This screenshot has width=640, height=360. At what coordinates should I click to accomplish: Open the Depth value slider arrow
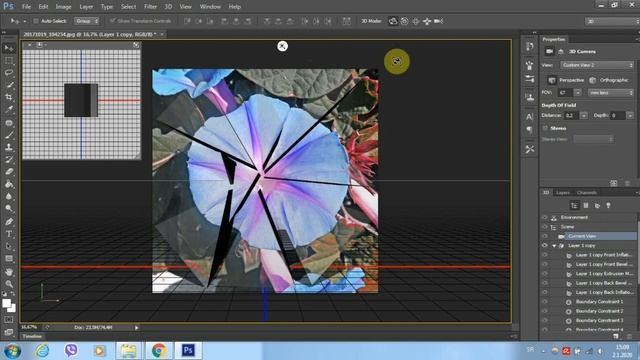click(x=630, y=116)
